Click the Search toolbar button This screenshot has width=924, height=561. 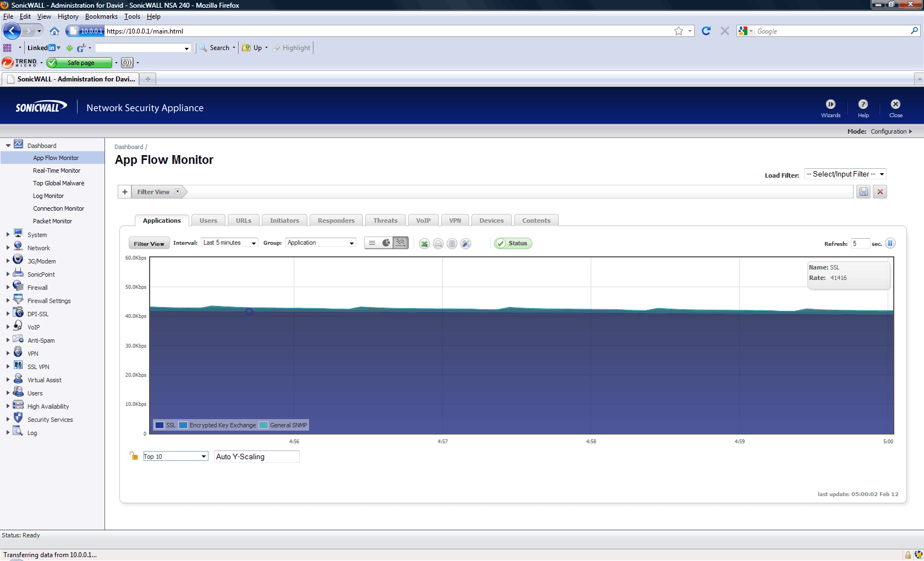click(x=215, y=48)
